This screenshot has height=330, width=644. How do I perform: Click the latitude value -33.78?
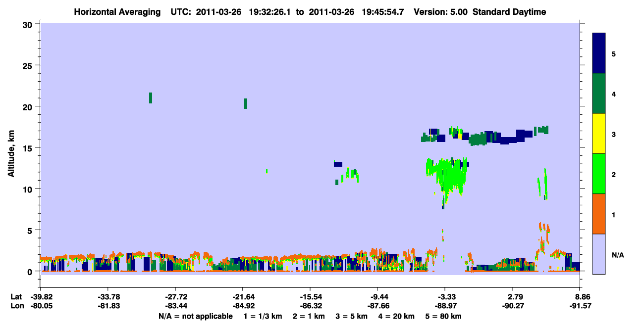coord(107,297)
